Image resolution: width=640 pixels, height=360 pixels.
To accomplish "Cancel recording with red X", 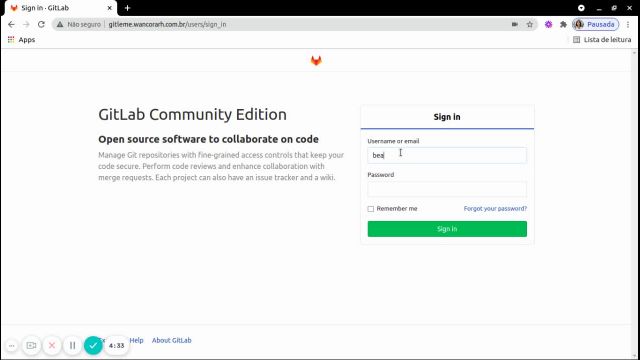I will [x=52, y=346].
